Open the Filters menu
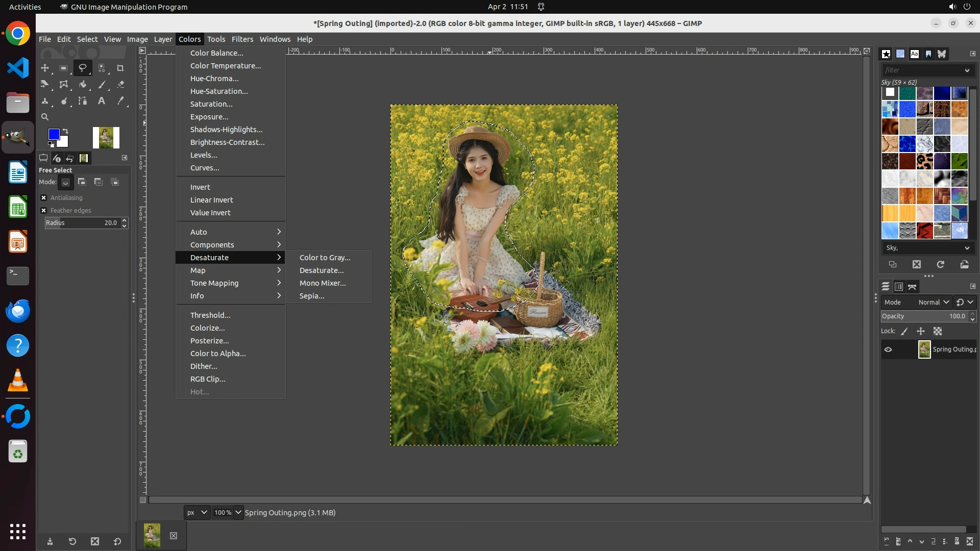The height and width of the screenshot is (551, 980). 242,39
